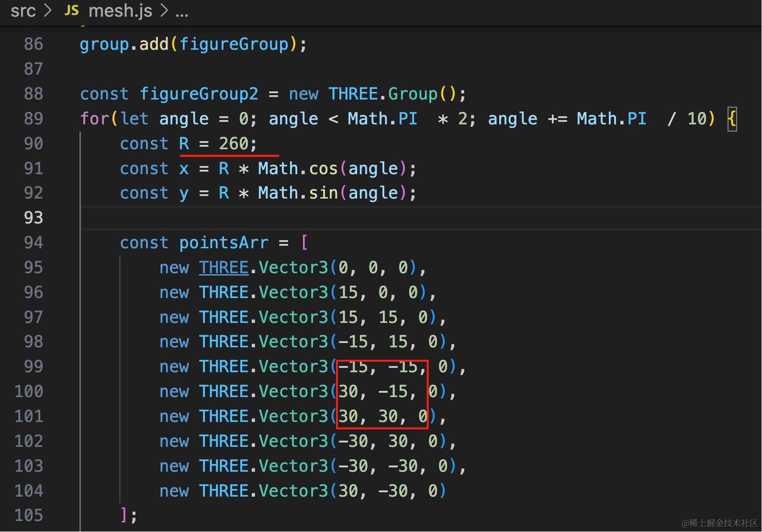
Task: Click the for keyword on line 89
Action: (x=95, y=119)
